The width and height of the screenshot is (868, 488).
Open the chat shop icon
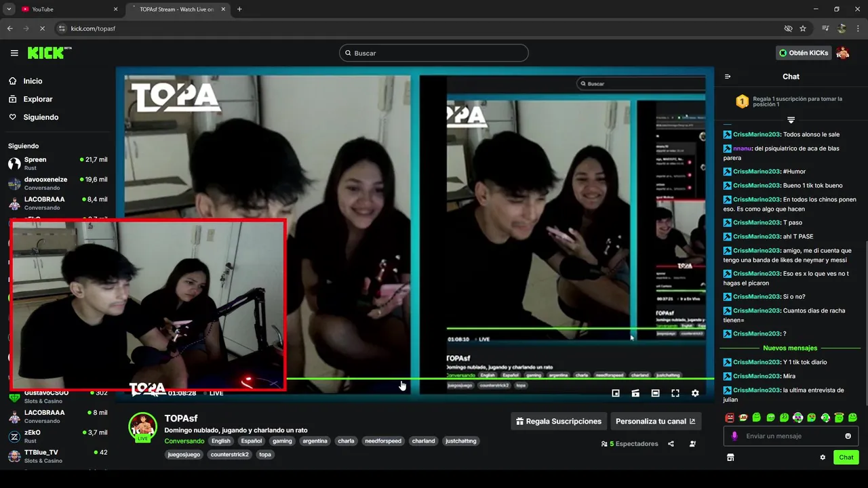730,457
